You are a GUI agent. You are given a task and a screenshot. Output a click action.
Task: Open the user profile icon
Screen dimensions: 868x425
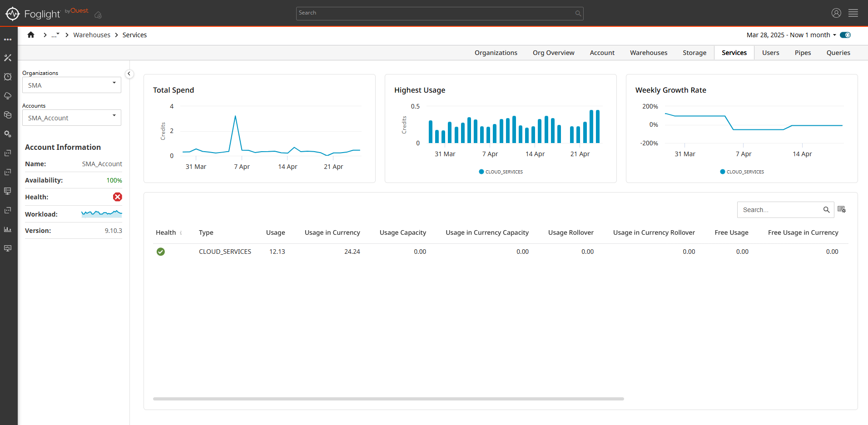click(x=836, y=13)
